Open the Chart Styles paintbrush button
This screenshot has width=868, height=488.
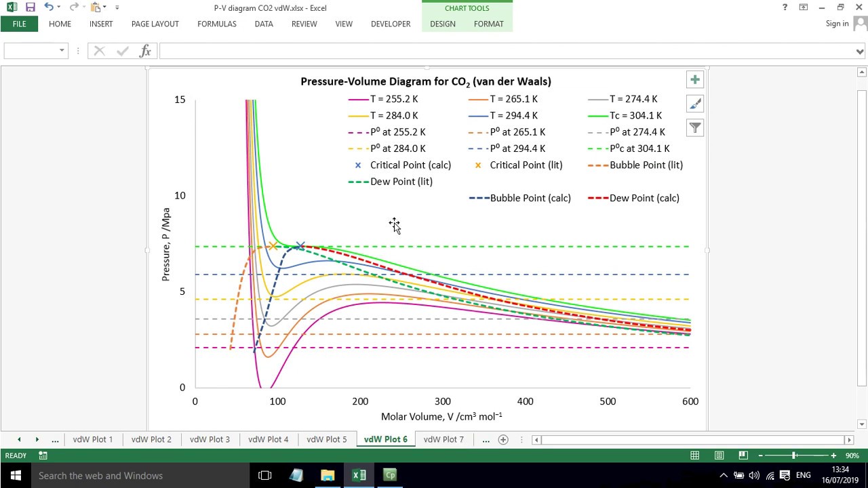(x=695, y=104)
